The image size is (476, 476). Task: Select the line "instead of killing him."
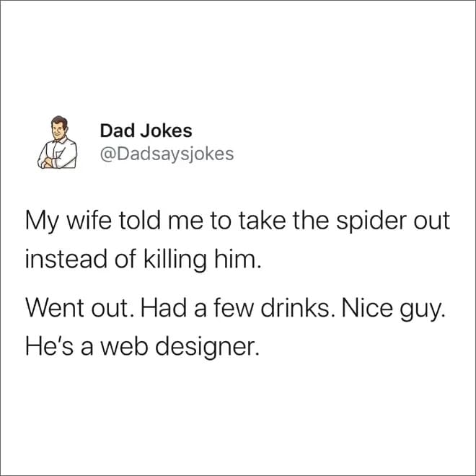[143, 260]
